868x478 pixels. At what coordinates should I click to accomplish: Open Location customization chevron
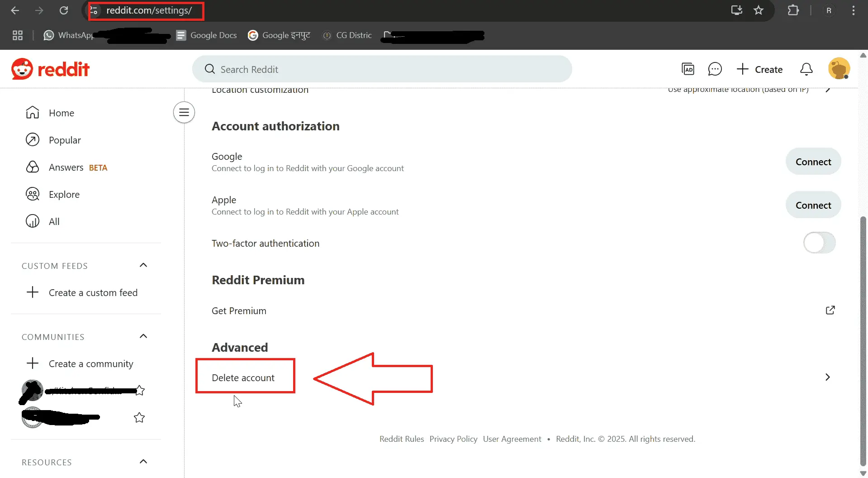pyautogui.click(x=828, y=90)
